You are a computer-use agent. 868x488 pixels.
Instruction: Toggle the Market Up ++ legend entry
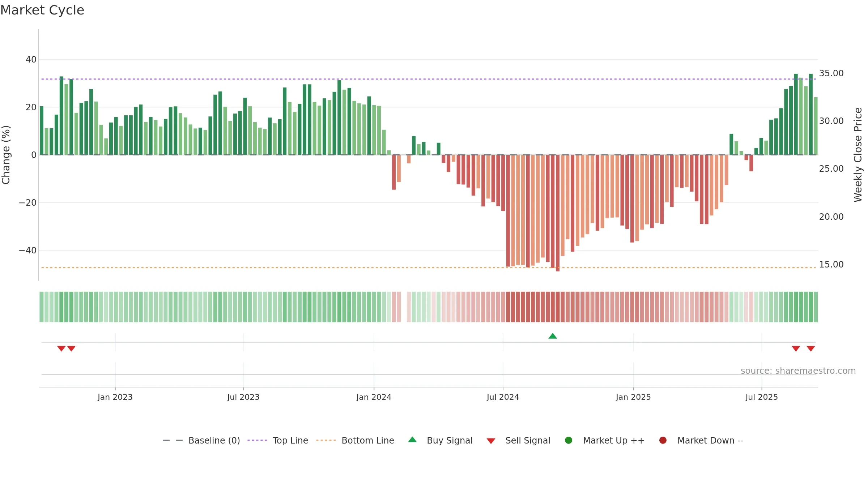click(605, 440)
